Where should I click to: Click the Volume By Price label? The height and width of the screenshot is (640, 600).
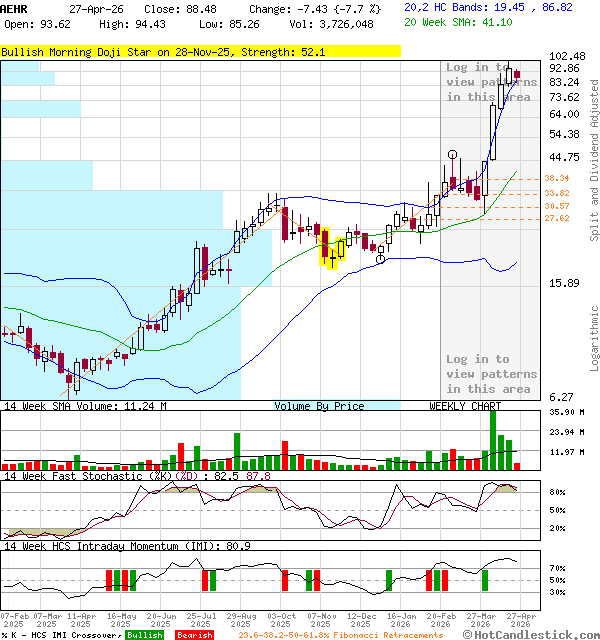tap(319, 406)
